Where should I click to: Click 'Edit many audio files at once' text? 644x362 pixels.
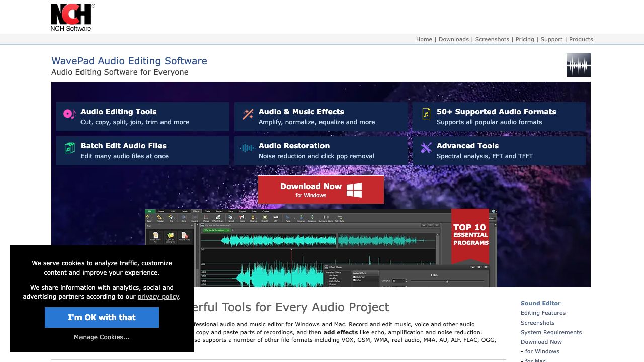pos(125,156)
